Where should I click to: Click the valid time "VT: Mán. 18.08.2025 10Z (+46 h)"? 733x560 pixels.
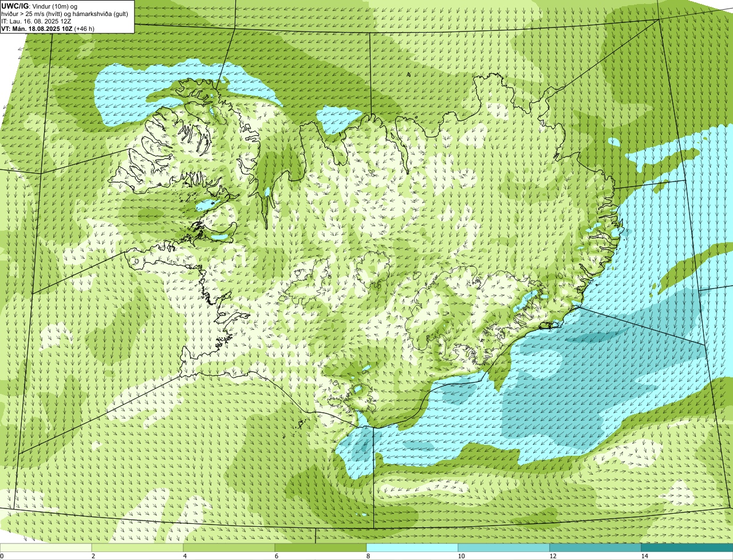point(48,29)
